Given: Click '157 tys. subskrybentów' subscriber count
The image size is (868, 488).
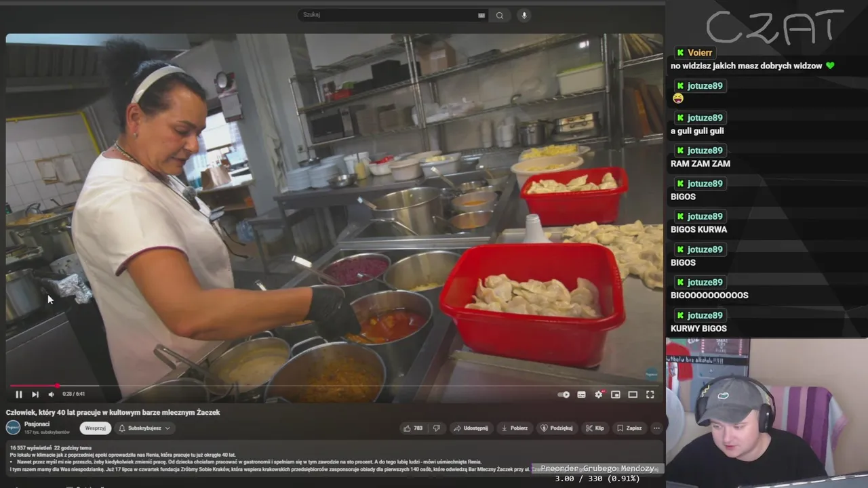Looking at the screenshot, I should 47,432.
